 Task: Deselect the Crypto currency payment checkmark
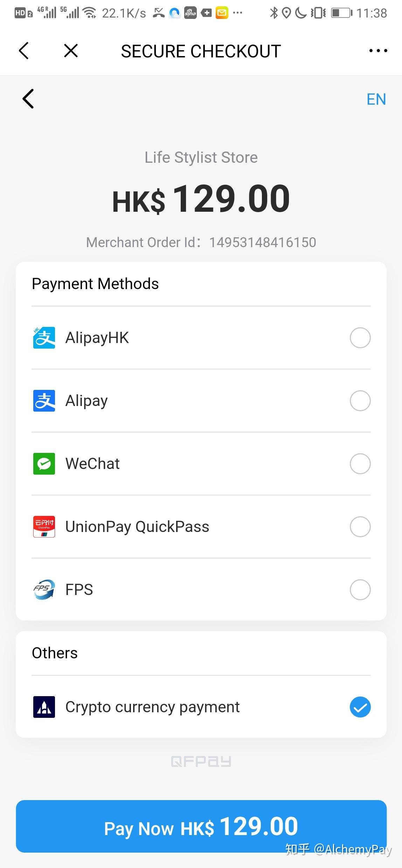point(360,707)
